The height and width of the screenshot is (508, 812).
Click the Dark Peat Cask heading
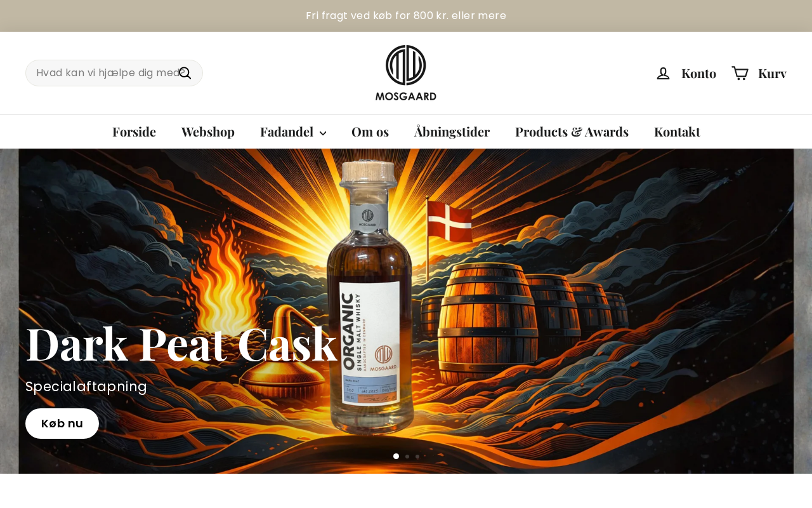point(181,344)
